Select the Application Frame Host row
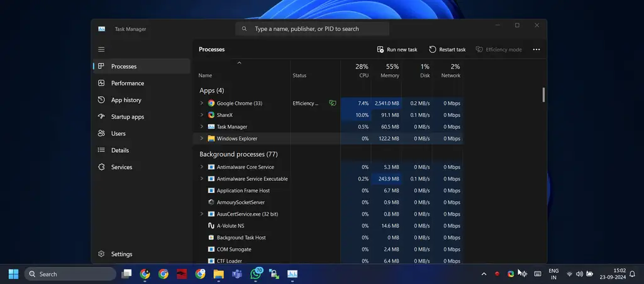 pyautogui.click(x=328, y=190)
